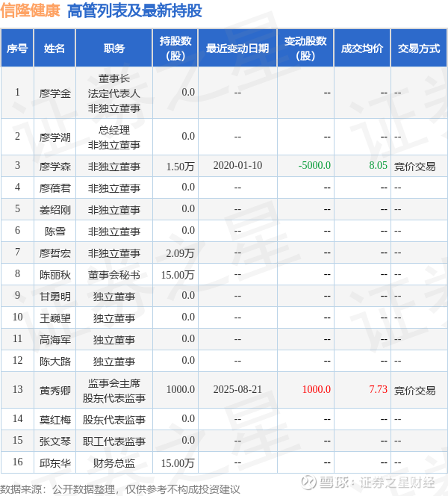448x496 pixels.
Task: Click row number 13
Action: click(x=17, y=389)
